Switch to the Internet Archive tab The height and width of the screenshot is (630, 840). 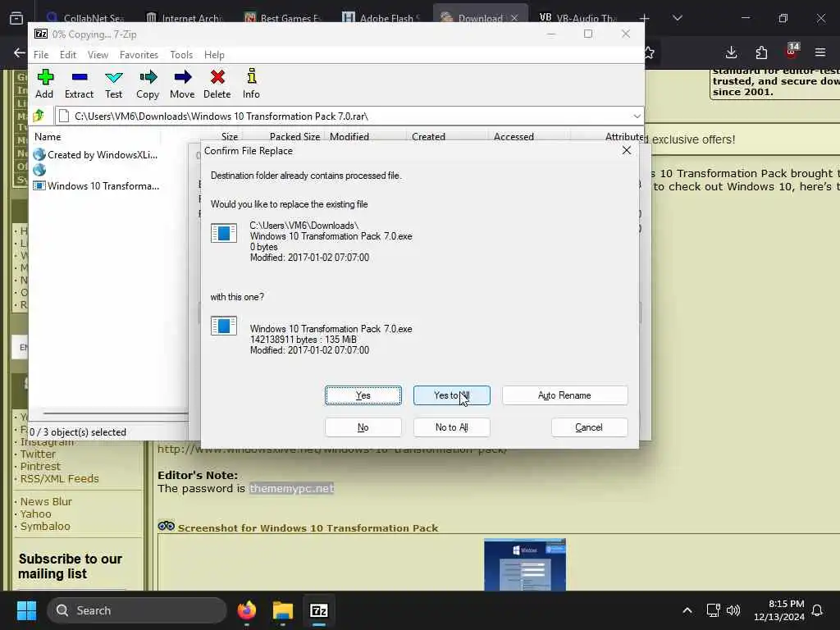pyautogui.click(x=185, y=18)
